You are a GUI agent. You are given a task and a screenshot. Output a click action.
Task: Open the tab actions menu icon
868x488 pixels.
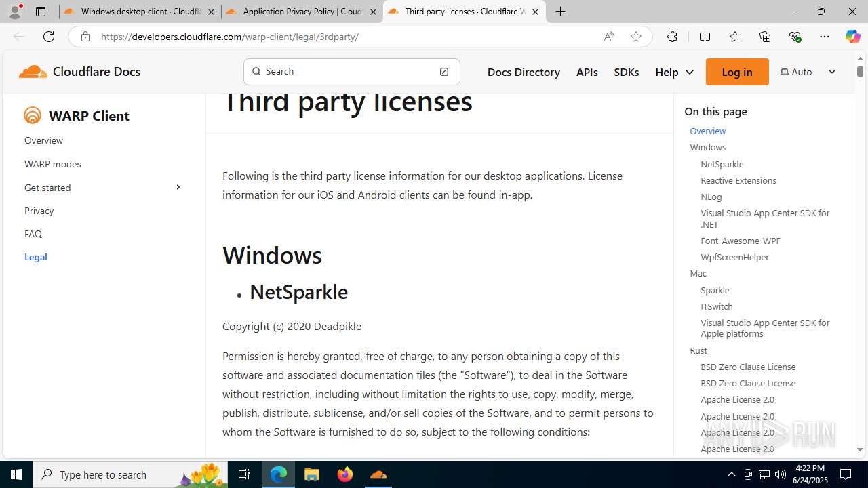click(41, 12)
